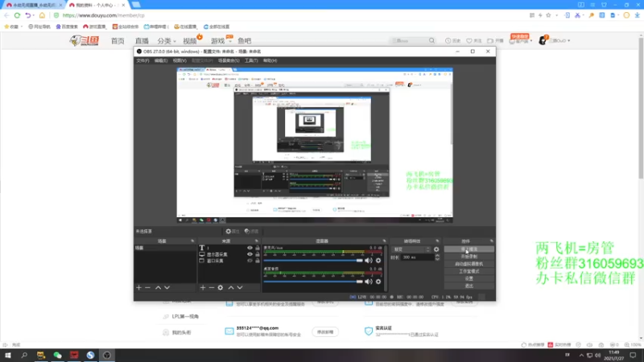644x362 pixels.
Task: Open OBS 视图(V) menu
Action: [180, 61]
